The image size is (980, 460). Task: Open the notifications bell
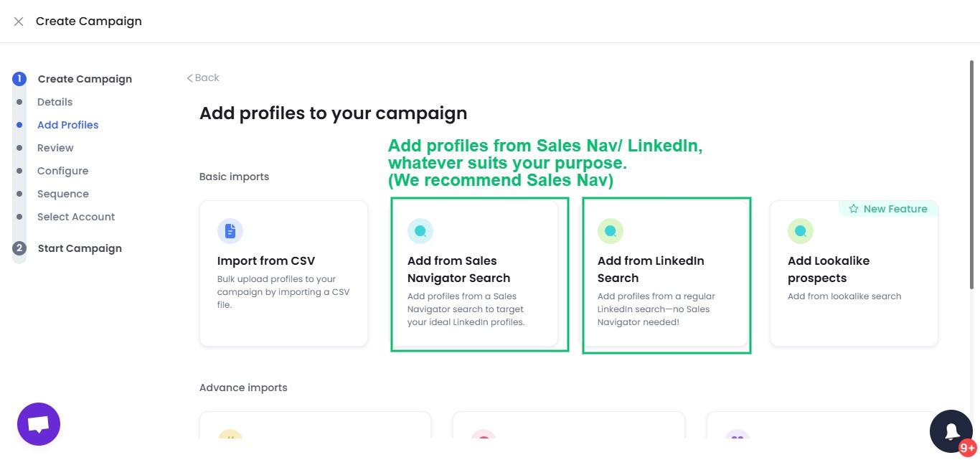tap(951, 431)
